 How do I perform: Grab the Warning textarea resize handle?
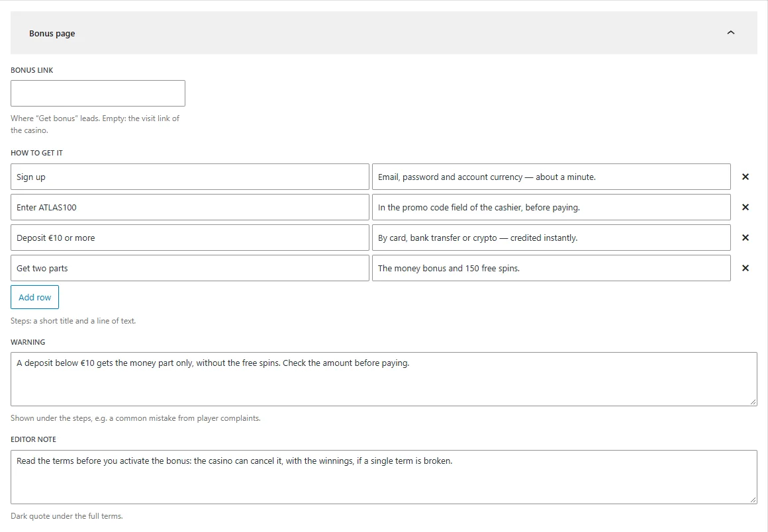[x=753, y=402]
